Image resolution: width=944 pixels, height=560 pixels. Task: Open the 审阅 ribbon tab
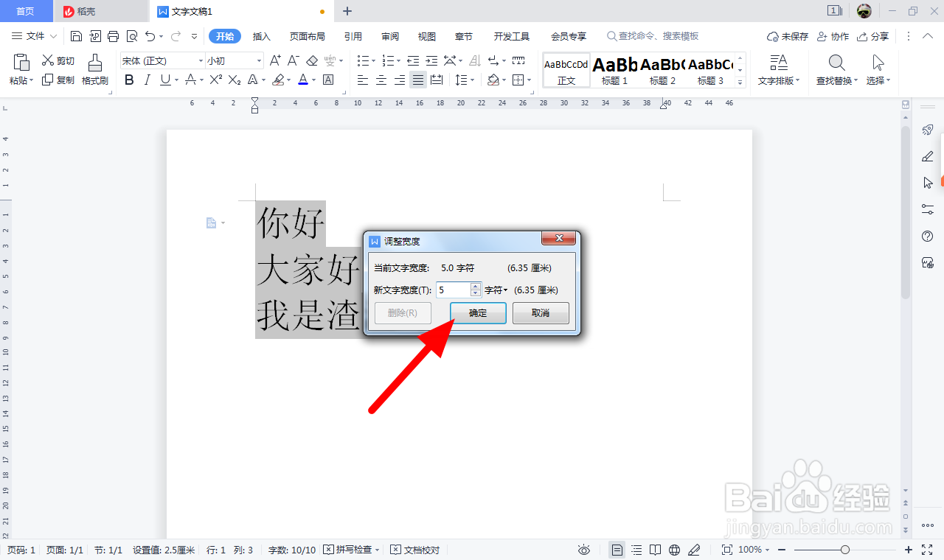[x=389, y=35]
